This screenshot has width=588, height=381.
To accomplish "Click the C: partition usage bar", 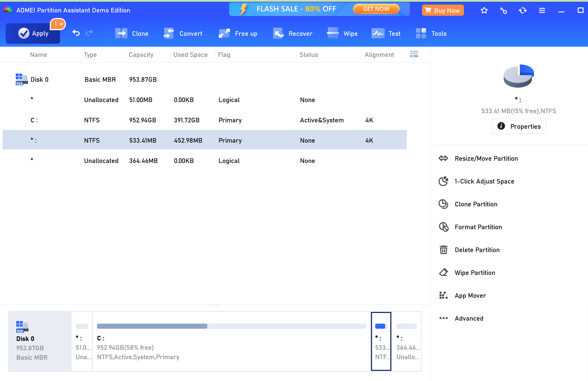I will point(231,326).
